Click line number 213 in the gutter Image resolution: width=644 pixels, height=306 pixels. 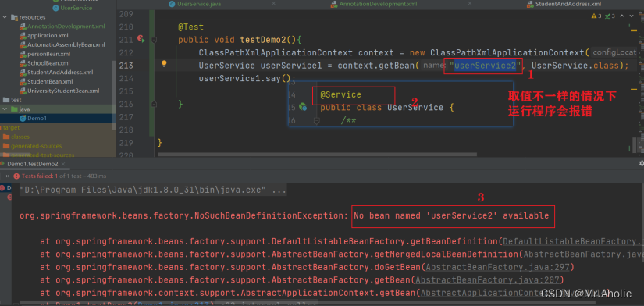tap(126, 66)
